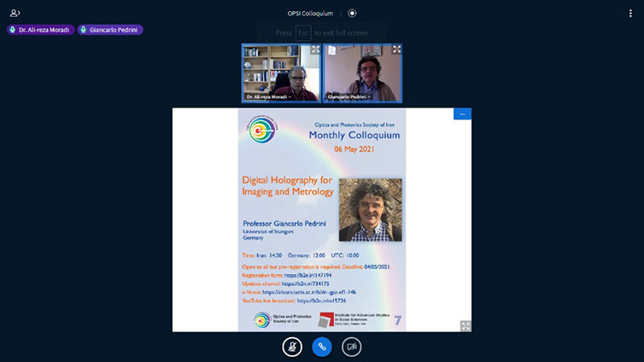Make the presentation fullscreen
The width and height of the screenshot is (644, 362).
(x=465, y=325)
